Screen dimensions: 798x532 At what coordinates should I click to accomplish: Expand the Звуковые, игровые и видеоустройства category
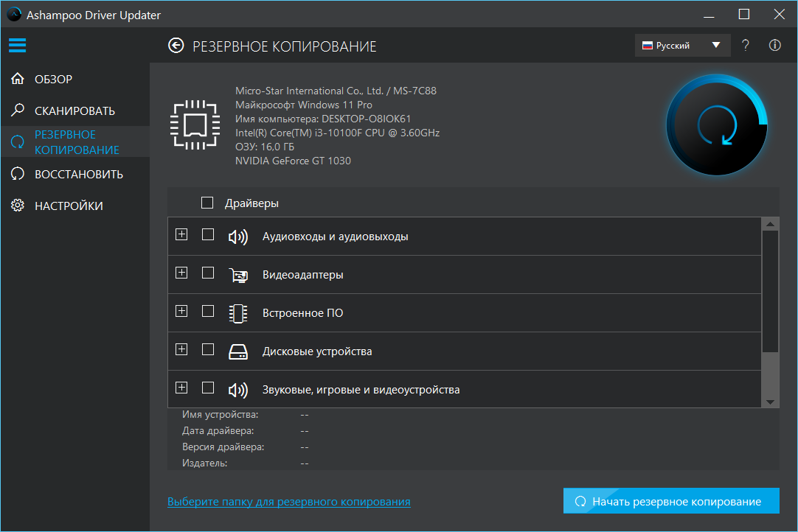(181, 388)
